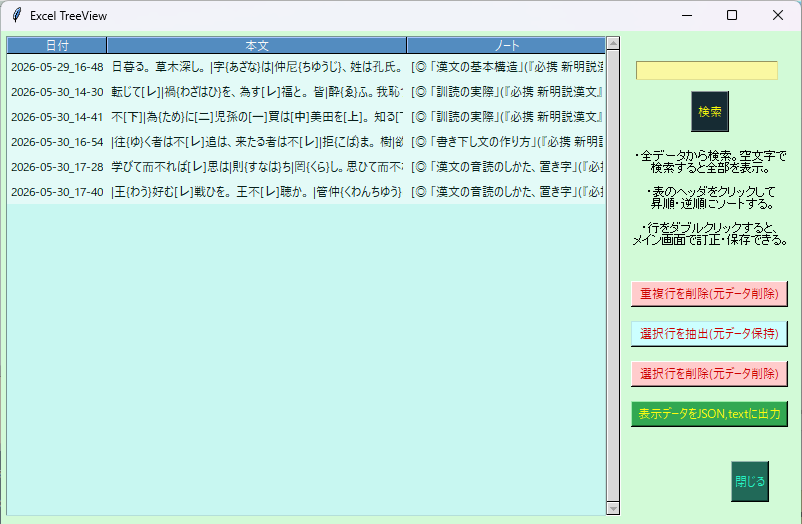Click note cell 「訓読の実際」 in 14-30 row
Screen dimensions: 802x524
(x=506, y=92)
